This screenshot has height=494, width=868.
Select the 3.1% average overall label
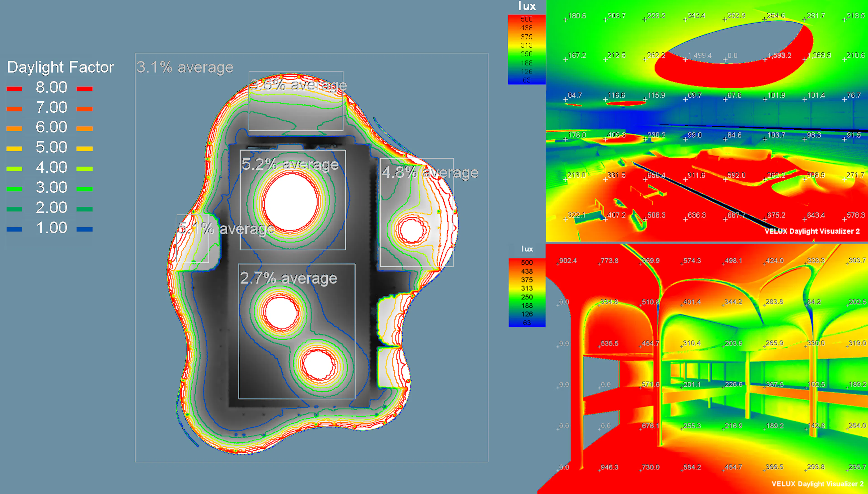185,67
